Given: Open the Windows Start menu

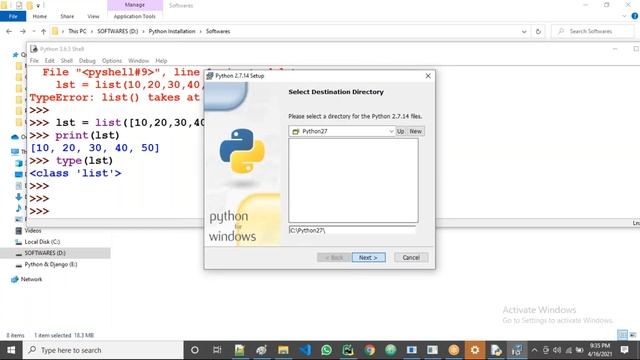Looking at the screenshot, I should tap(11, 350).
